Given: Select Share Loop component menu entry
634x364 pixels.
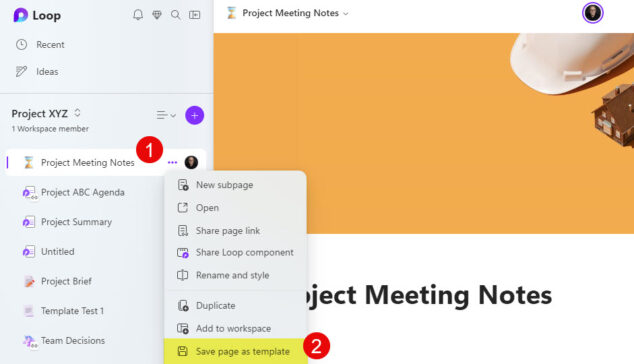Looking at the screenshot, I should click(235, 253).
